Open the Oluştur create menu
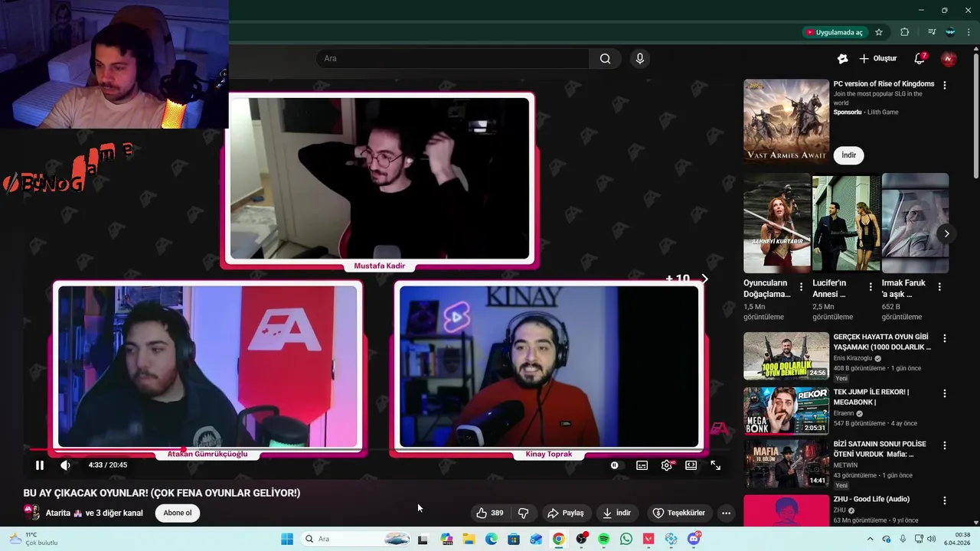980x551 pixels. point(877,58)
